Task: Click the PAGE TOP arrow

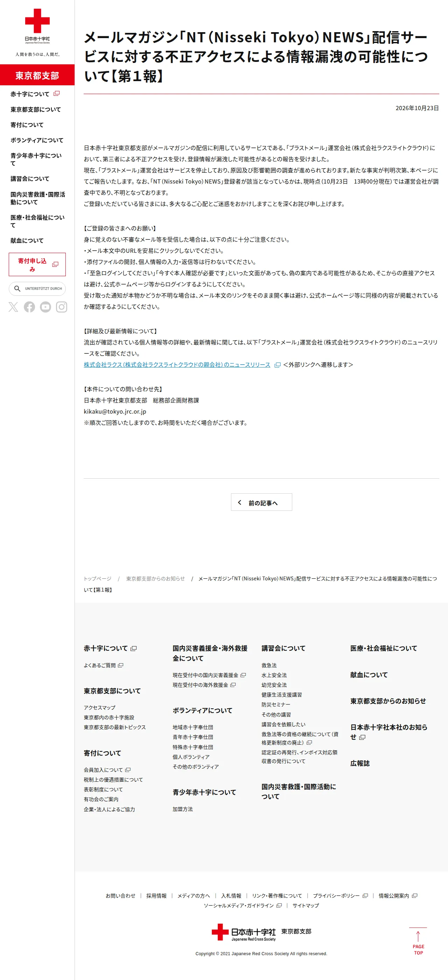Action: pos(418,941)
